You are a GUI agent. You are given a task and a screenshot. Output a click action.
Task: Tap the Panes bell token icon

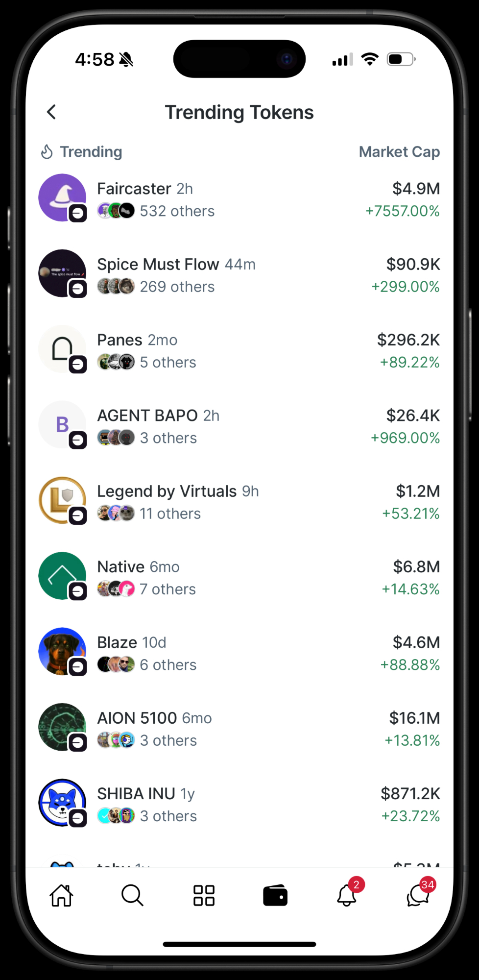point(62,349)
